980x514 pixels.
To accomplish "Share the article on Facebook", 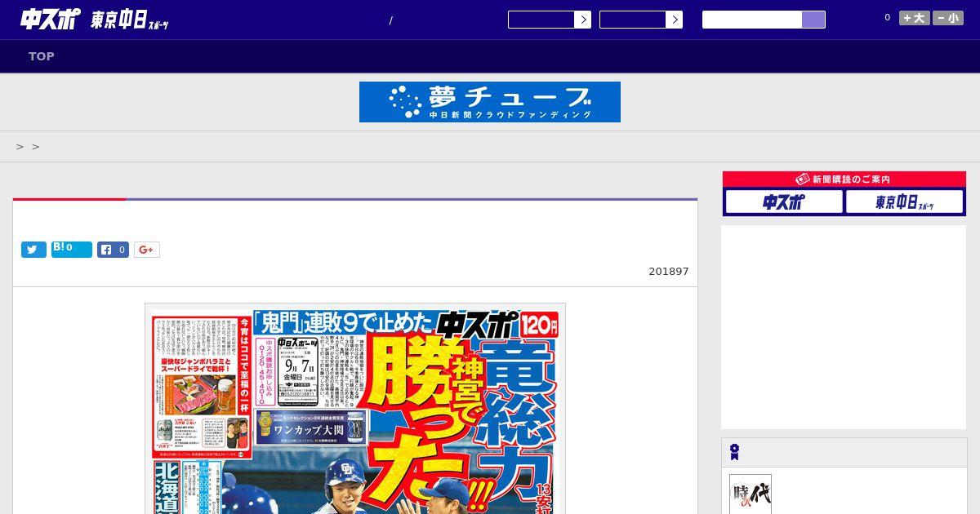I will point(114,250).
